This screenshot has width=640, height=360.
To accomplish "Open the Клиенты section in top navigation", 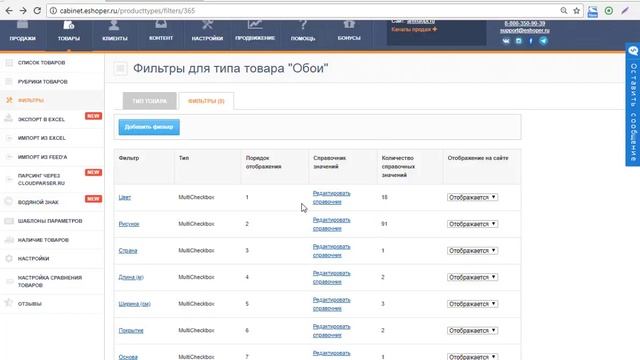I will click(x=115, y=31).
